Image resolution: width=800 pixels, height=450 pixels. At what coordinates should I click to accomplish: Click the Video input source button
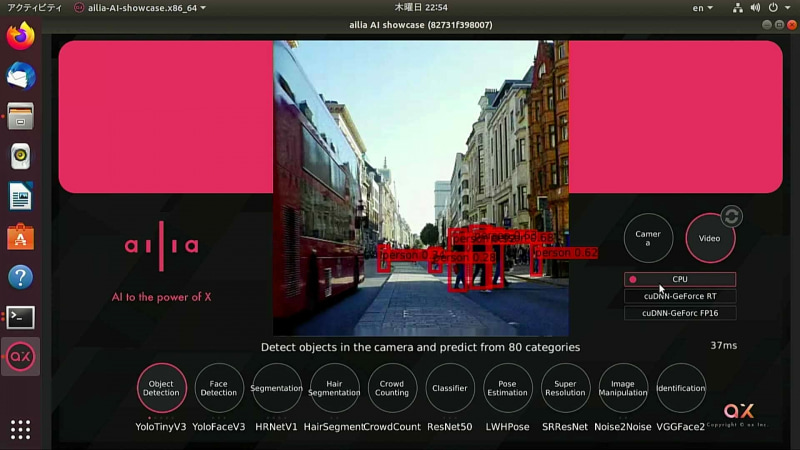pyautogui.click(x=710, y=238)
